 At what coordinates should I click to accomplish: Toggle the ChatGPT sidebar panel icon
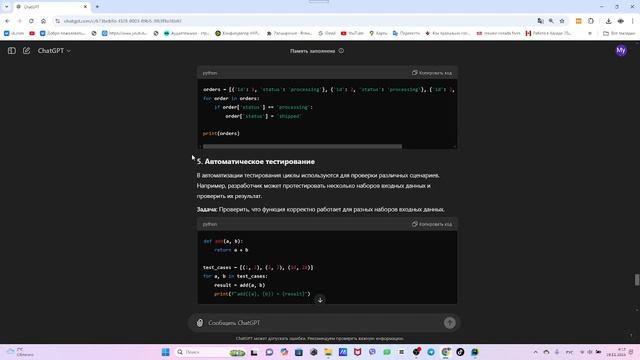pyautogui.click(x=12, y=51)
